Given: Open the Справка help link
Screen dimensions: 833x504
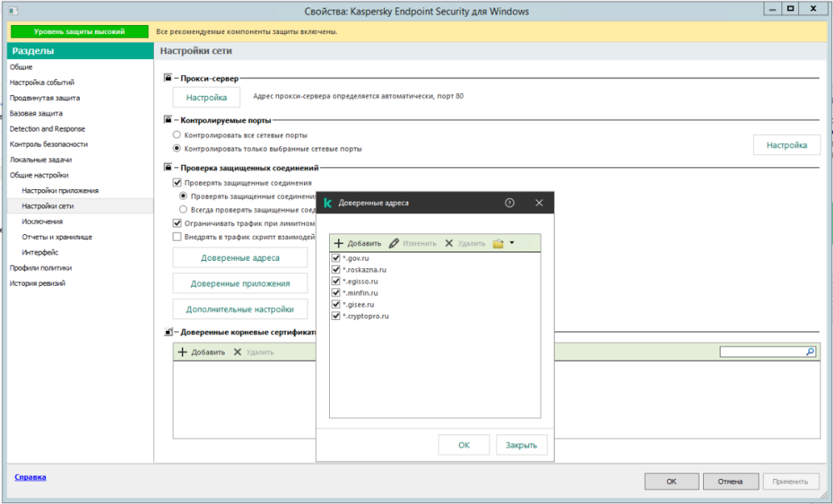Looking at the screenshot, I should [30, 477].
